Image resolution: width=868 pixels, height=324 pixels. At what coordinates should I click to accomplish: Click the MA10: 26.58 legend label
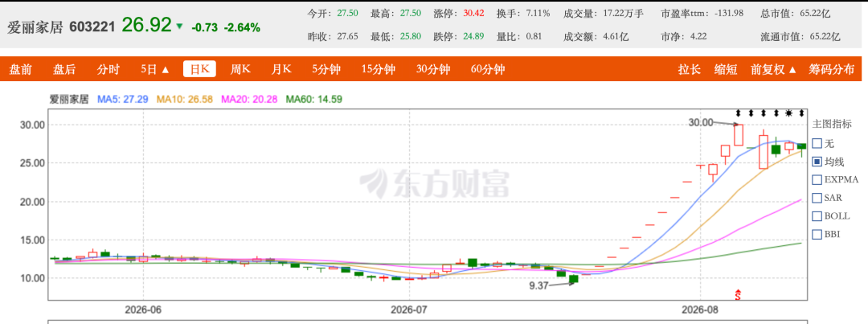(185, 100)
